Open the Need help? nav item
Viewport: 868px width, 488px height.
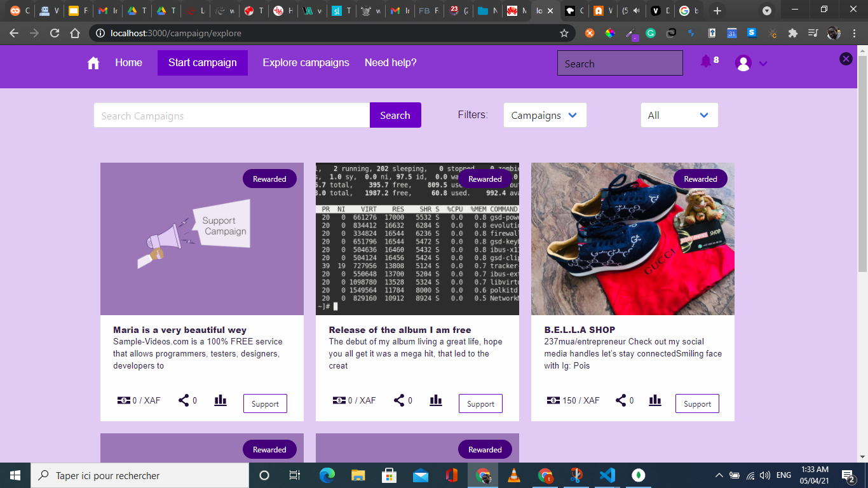pos(391,62)
